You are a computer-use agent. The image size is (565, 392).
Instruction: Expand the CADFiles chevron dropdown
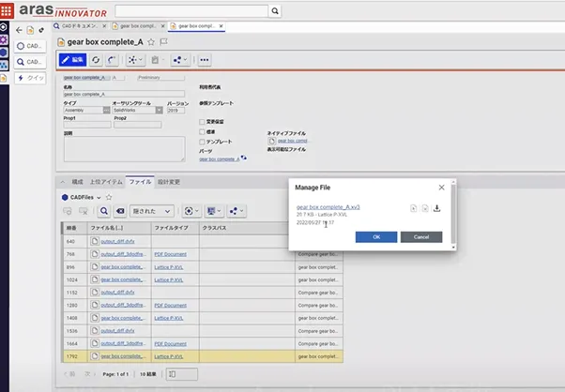tap(99, 198)
